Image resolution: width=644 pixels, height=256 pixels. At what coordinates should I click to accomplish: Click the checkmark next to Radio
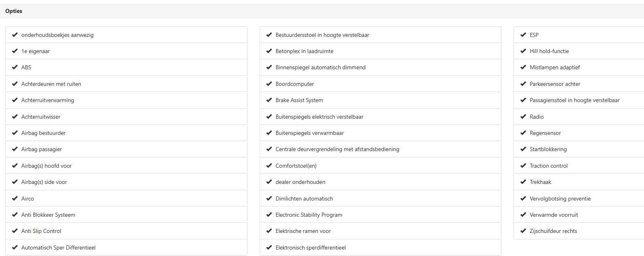tap(523, 117)
